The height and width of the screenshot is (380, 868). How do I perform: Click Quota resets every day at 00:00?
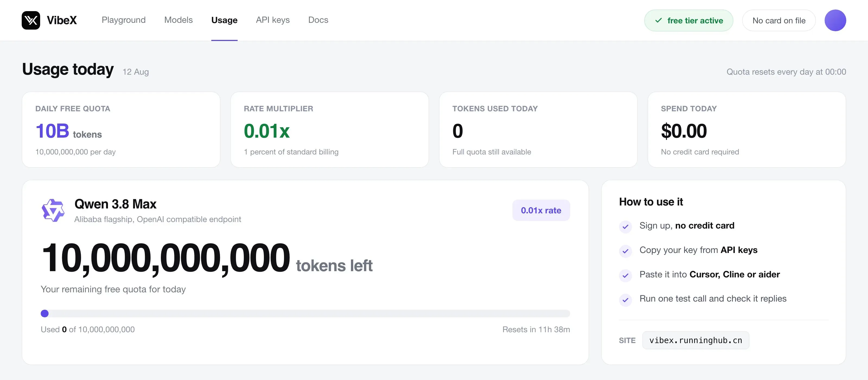[786, 72]
